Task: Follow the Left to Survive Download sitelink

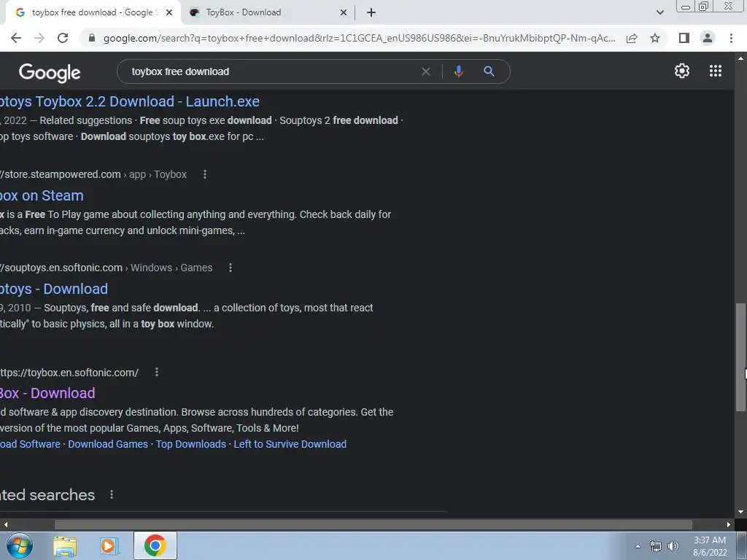Action: point(290,444)
